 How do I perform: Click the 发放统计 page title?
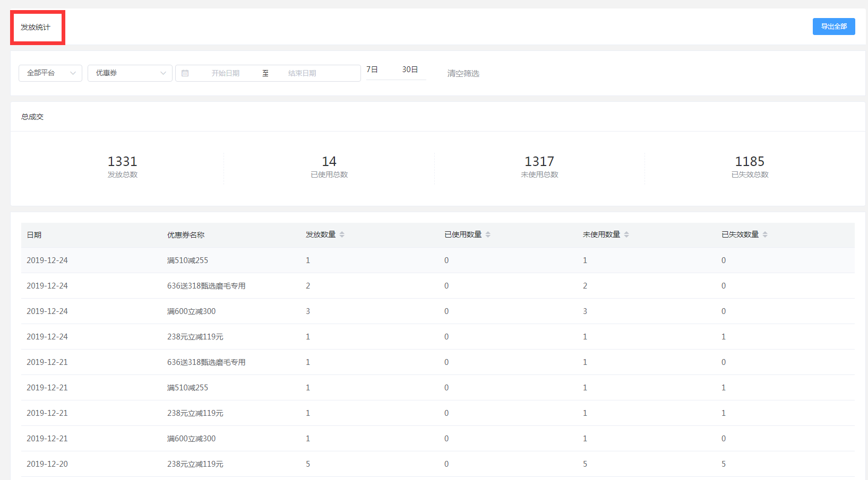tap(36, 27)
